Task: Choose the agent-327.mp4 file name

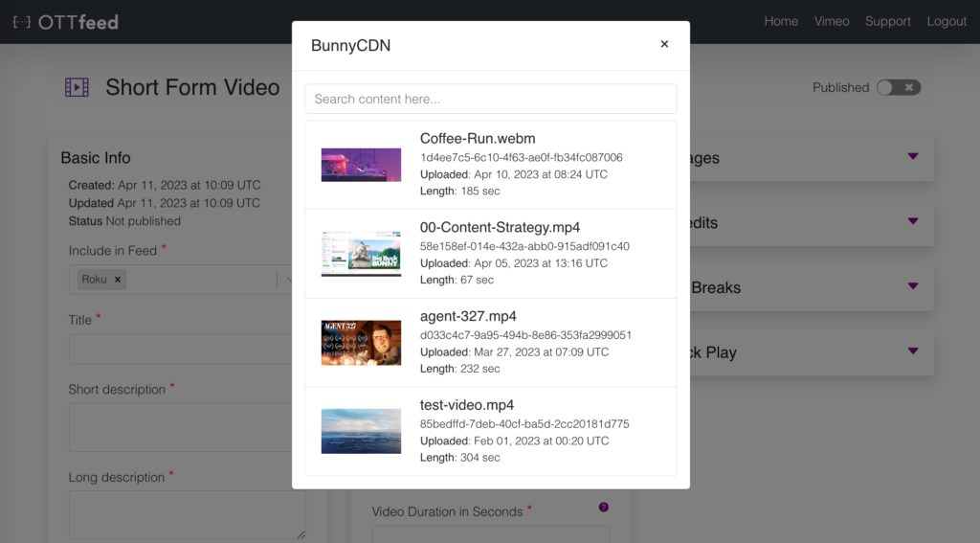Action: tap(468, 316)
